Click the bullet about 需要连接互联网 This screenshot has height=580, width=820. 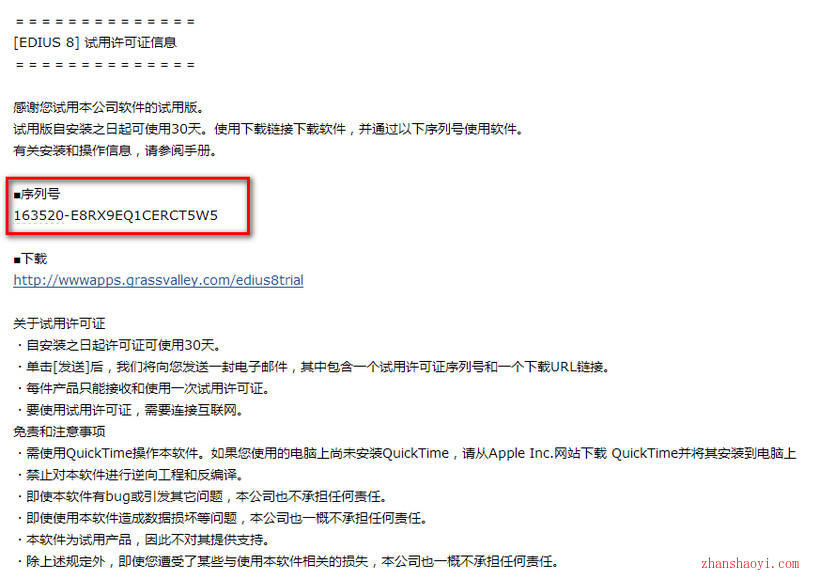(130, 410)
